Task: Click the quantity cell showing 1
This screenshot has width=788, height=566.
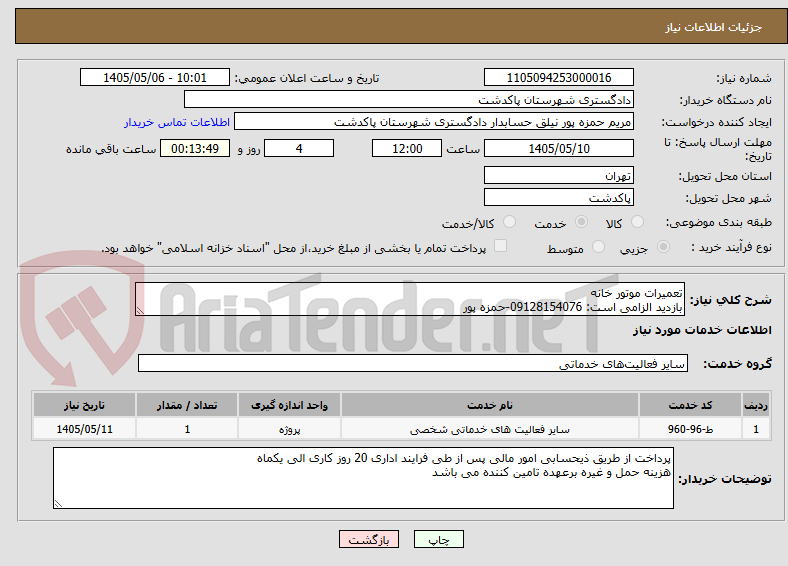Action: (x=187, y=429)
